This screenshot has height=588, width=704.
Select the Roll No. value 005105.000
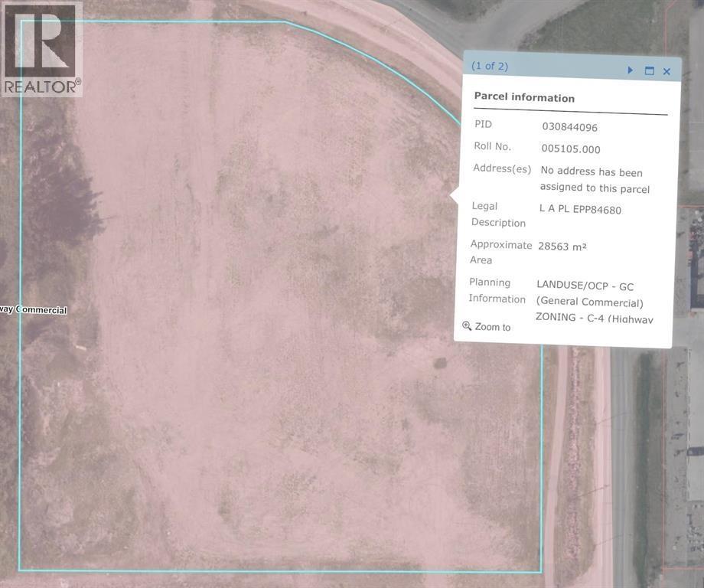click(569, 149)
